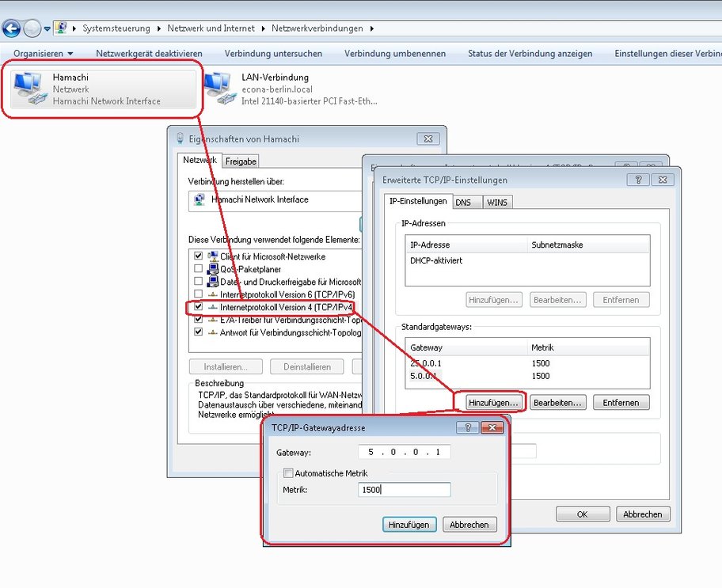Click the Hamachi Network Interface adapter icon
This screenshot has height=588, width=722.
(199, 200)
